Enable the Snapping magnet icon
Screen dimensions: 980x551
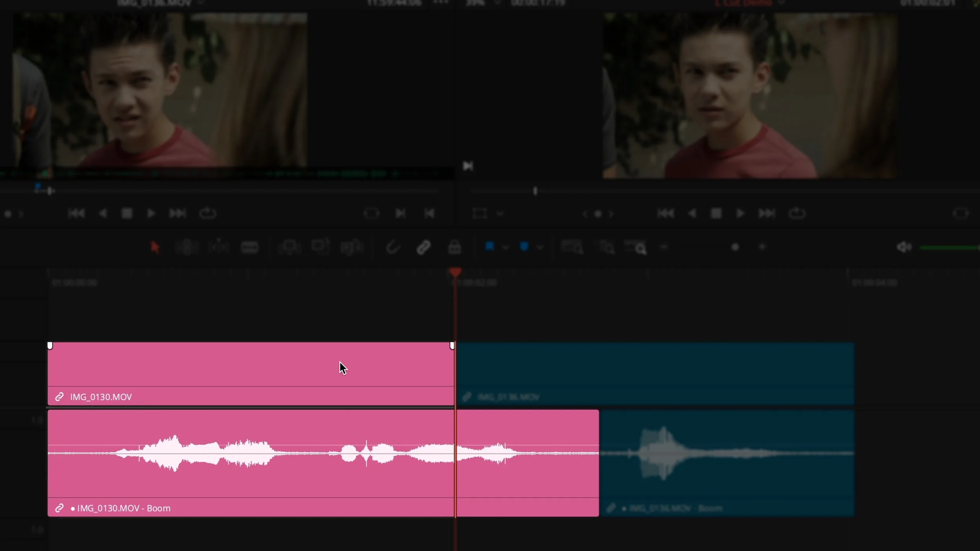(x=393, y=247)
